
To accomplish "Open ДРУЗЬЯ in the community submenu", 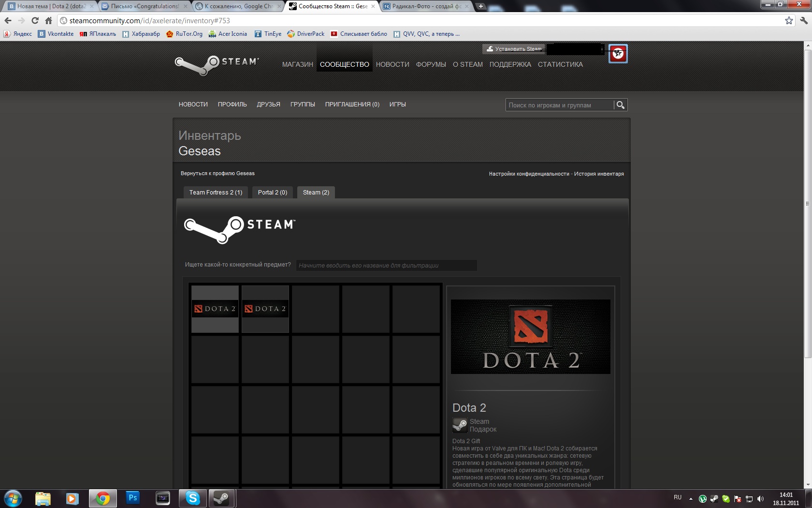I will tap(269, 105).
